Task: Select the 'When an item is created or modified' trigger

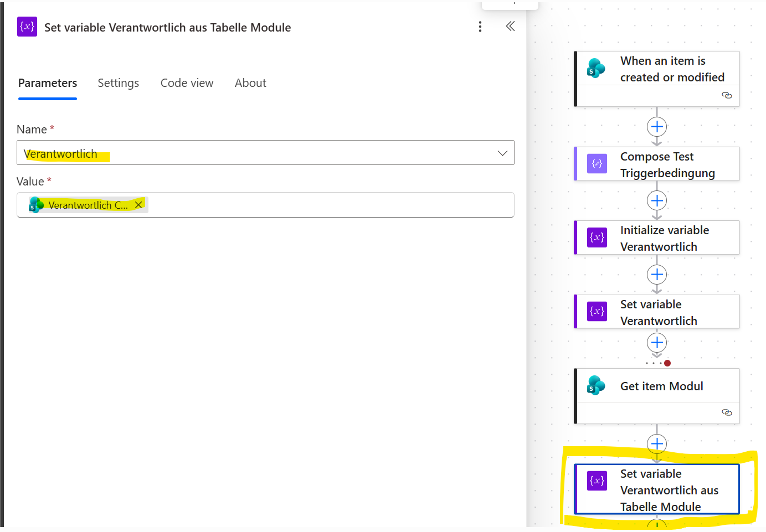Action: 671,69
